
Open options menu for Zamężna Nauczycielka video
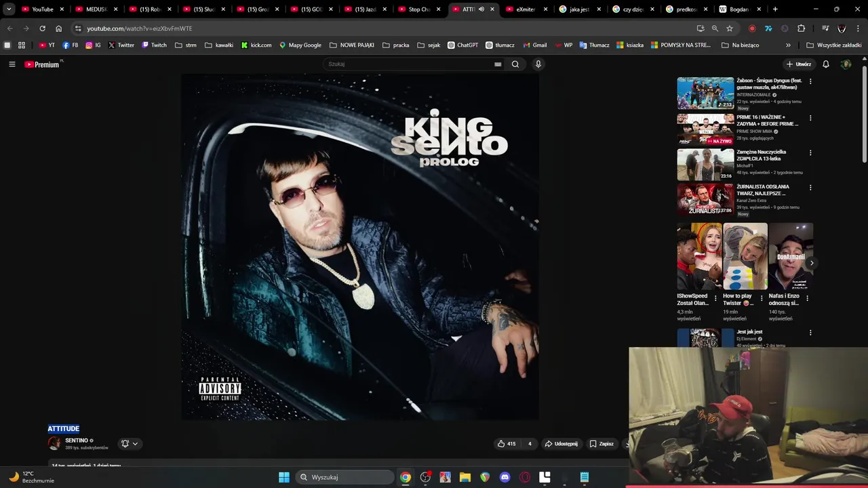click(x=810, y=153)
